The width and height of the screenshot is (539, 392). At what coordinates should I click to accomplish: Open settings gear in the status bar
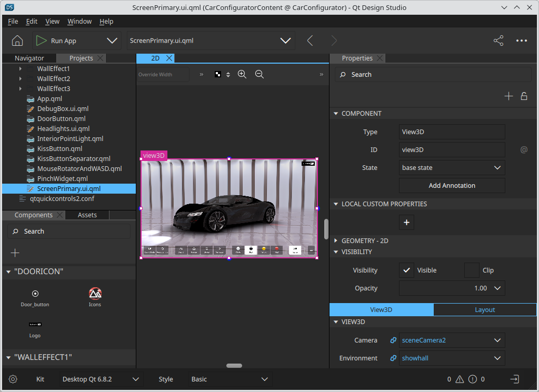[13, 379]
